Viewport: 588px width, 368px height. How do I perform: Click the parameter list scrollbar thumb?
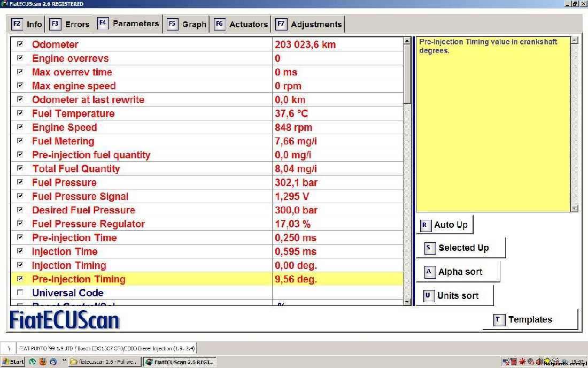pos(407,74)
